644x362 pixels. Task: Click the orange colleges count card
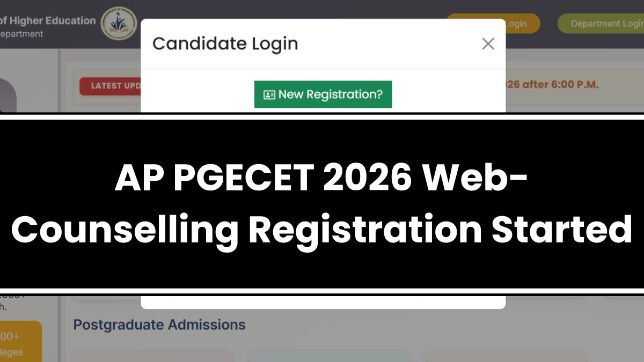20,342
